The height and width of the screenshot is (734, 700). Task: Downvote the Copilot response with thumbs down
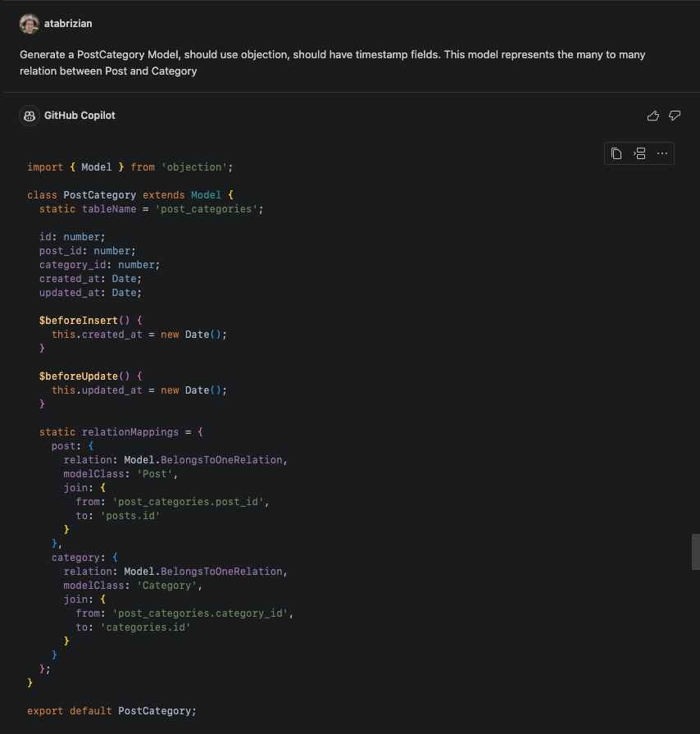point(674,116)
